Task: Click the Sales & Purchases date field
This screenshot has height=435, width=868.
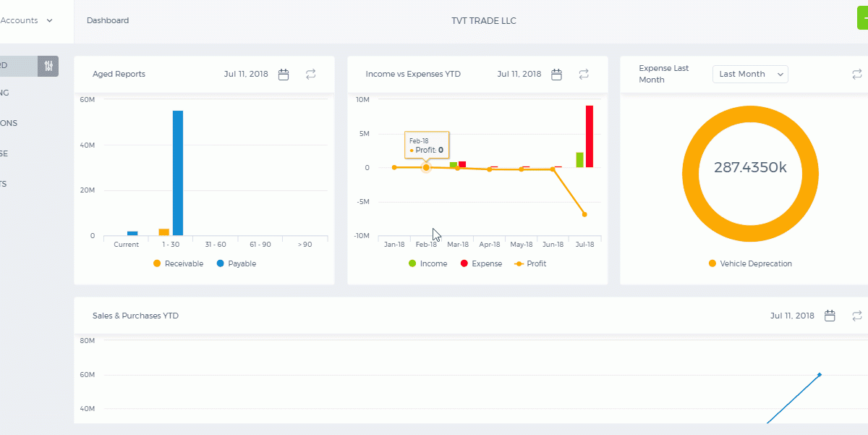Action: 792,316
